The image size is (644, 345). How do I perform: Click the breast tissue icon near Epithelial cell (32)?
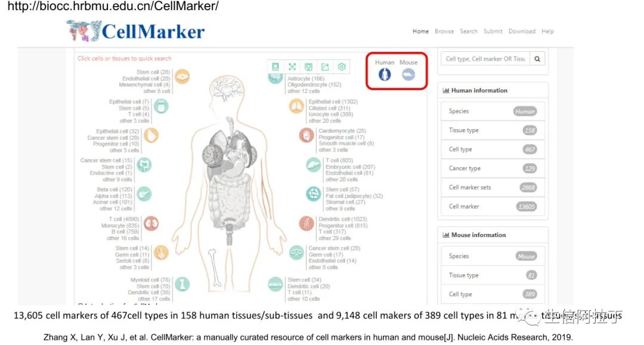point(151,135)
